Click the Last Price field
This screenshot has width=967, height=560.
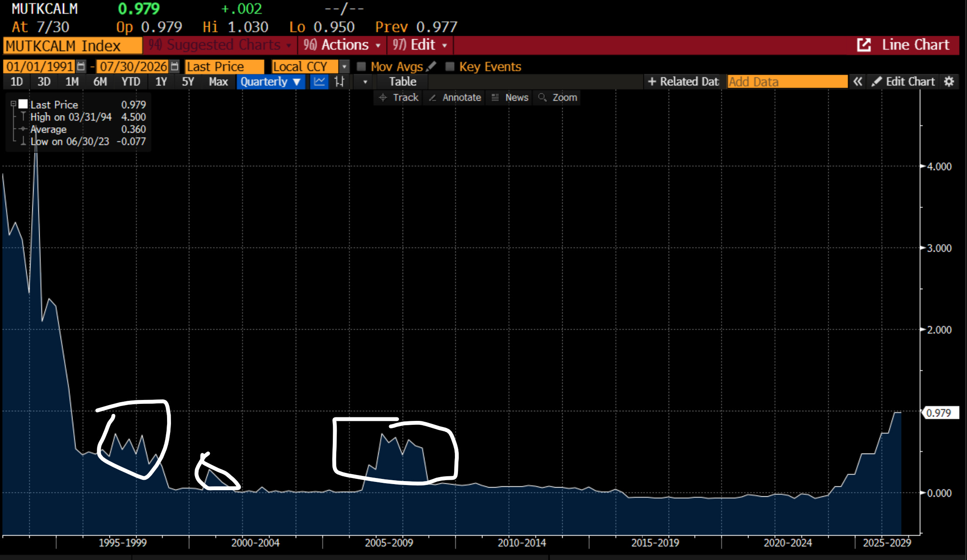[224, 67]
